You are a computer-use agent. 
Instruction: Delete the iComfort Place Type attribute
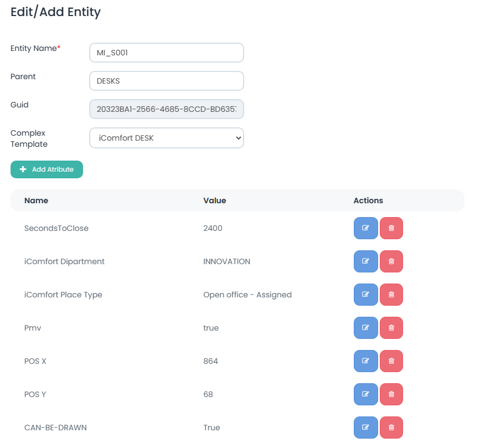click(391, 295)
